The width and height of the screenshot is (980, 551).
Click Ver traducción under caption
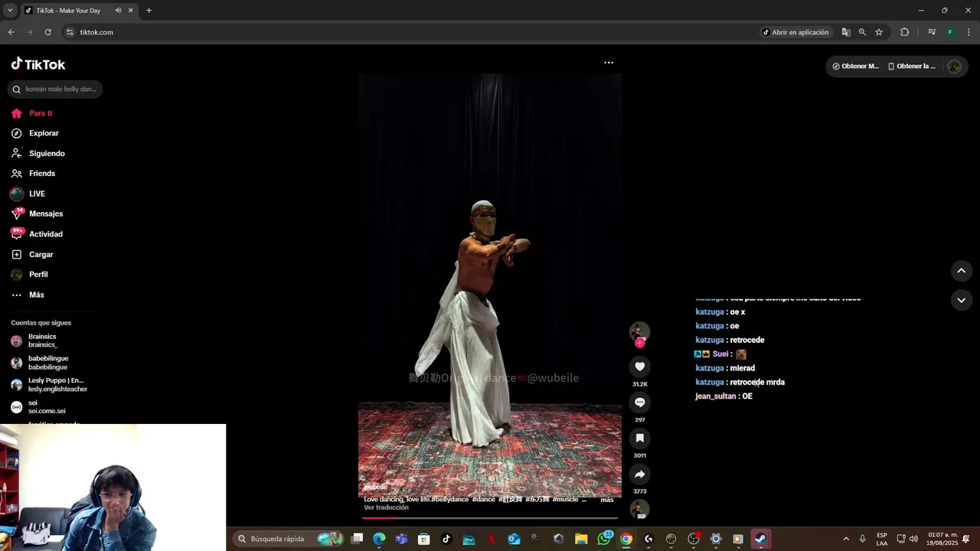386,507
